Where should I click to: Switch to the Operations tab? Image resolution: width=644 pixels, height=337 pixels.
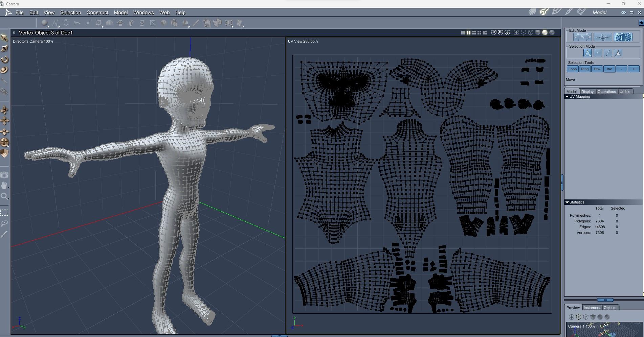606,92
